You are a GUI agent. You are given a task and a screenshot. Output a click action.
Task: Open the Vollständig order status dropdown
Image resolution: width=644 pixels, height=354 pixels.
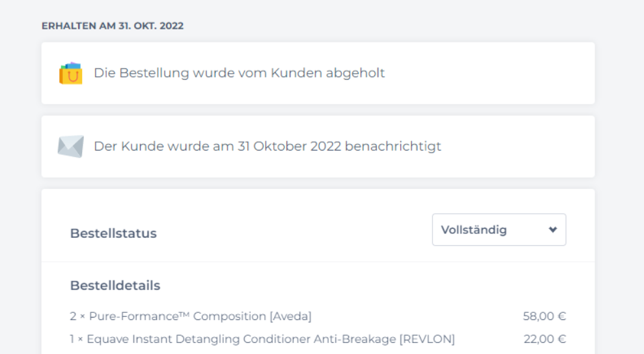[499, 229]
